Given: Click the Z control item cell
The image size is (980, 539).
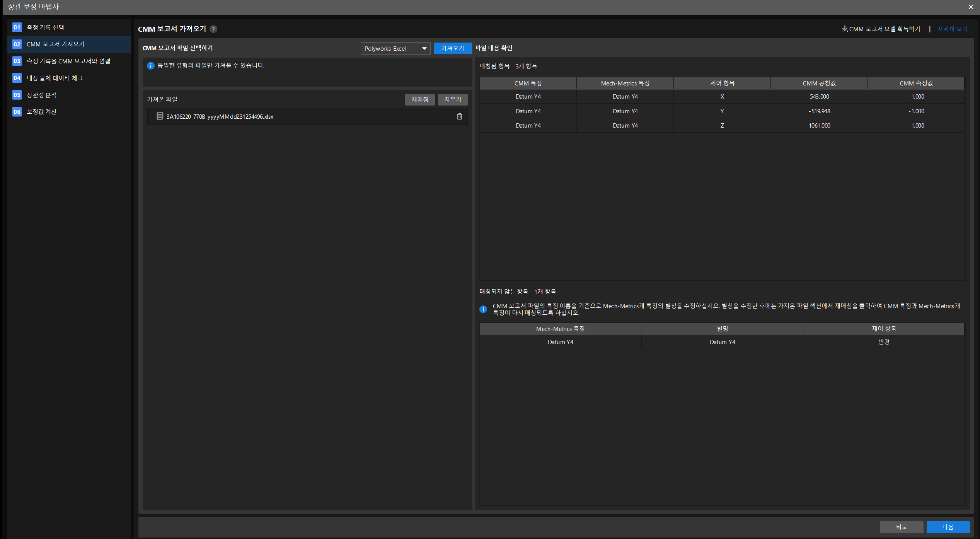Looking at the screenshot, I should pos(722,126).
